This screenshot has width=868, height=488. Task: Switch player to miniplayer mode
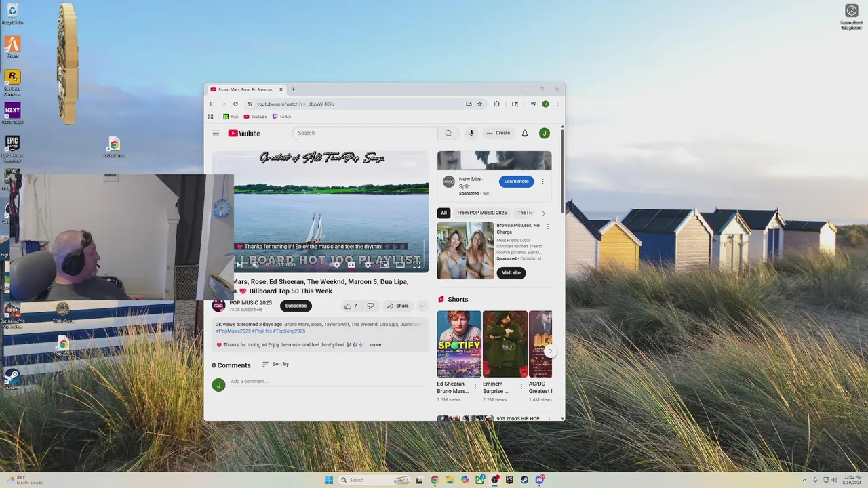point(384,264)
